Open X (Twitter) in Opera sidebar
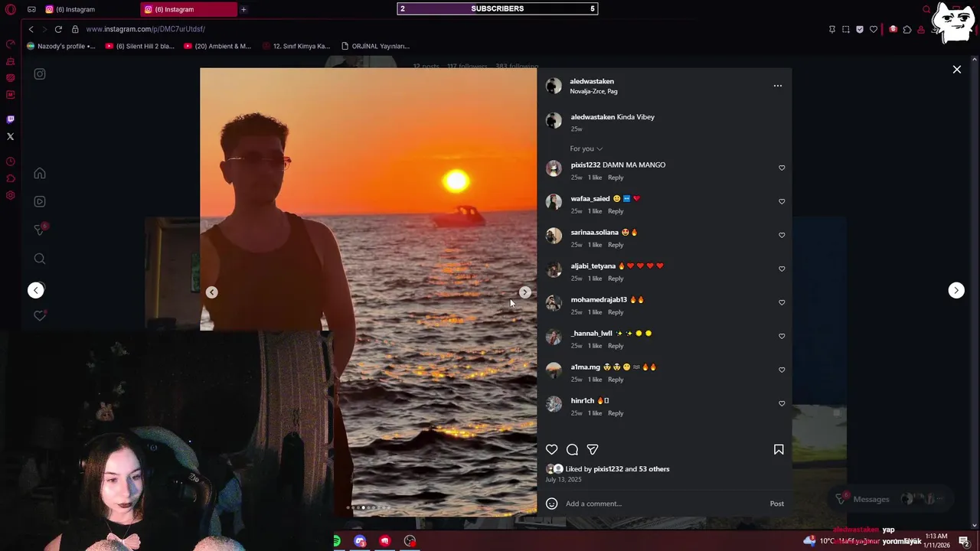 pos(10,136)
